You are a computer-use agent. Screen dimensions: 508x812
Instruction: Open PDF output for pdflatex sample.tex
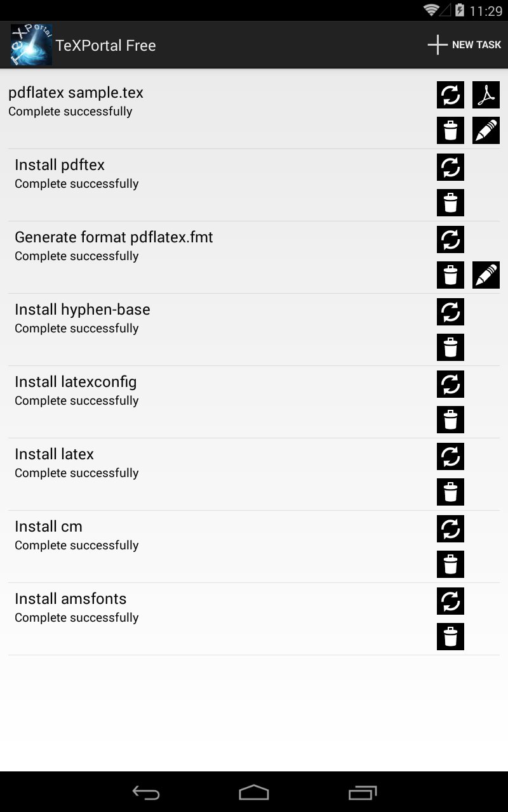tap(486, 95)
